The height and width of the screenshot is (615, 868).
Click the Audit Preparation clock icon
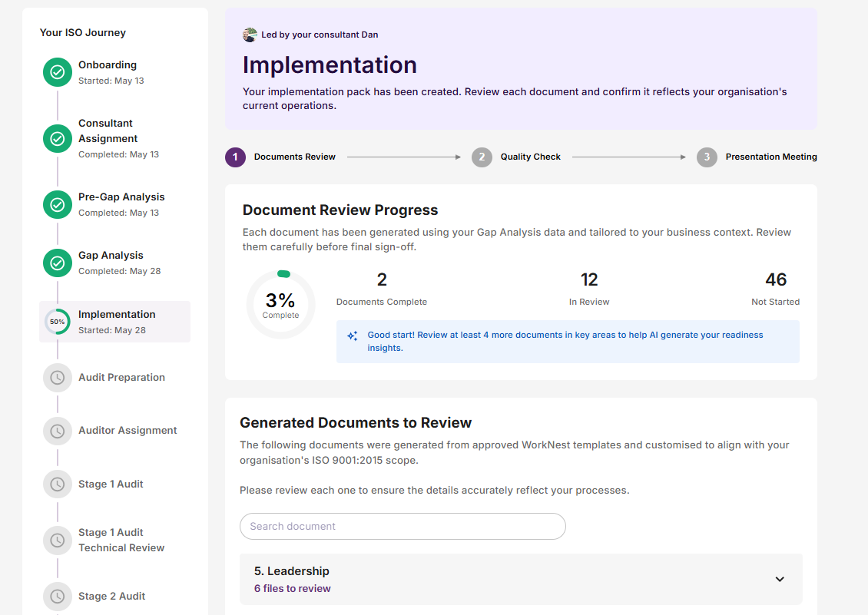pyautogui.click(x=58, y=378)
